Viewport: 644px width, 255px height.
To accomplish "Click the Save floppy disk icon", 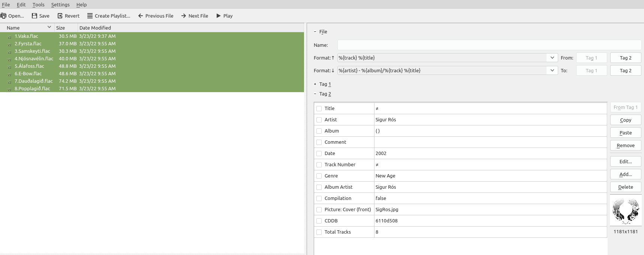I will [x=34, y=16].
